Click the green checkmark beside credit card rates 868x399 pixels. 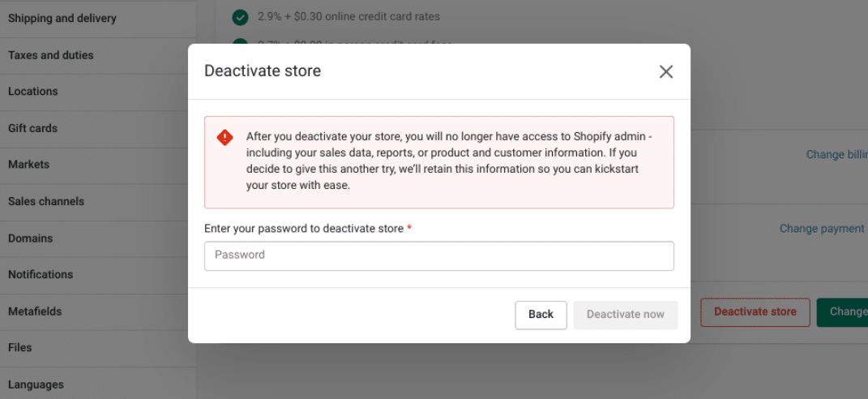[x=240, y=17]
